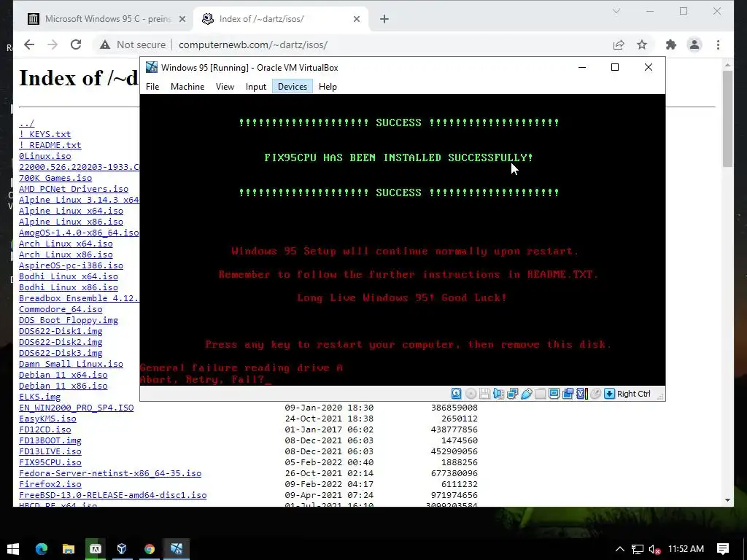Click FreeBSD-13.0-RELEASE-amd64-disc1.iso link
Screen dimensions: 747x560
tap(113, 495)
